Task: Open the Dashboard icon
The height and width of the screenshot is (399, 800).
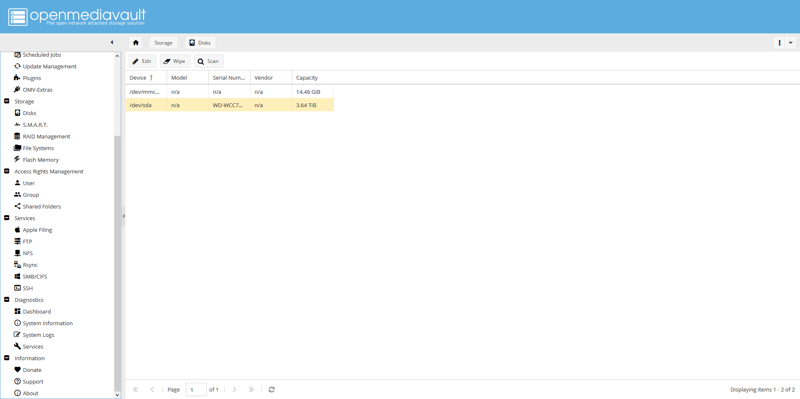Action: [x=17, y=311]
